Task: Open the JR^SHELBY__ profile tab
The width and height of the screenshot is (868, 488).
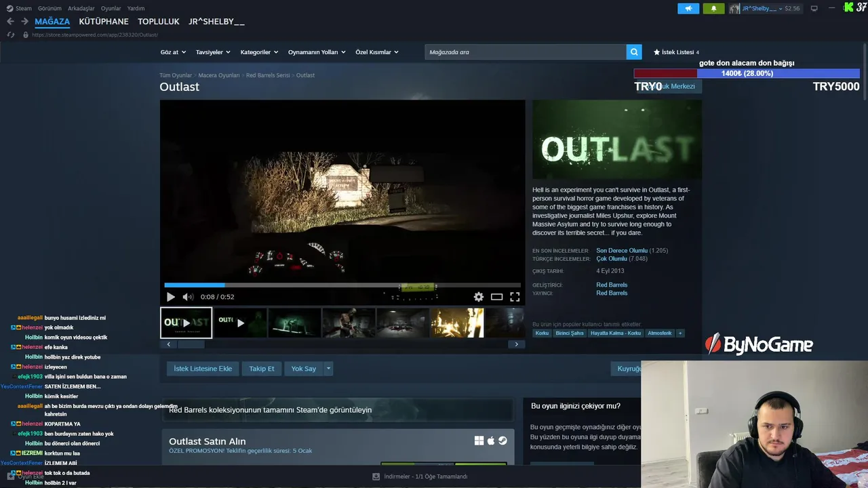Action: [216, 22]
